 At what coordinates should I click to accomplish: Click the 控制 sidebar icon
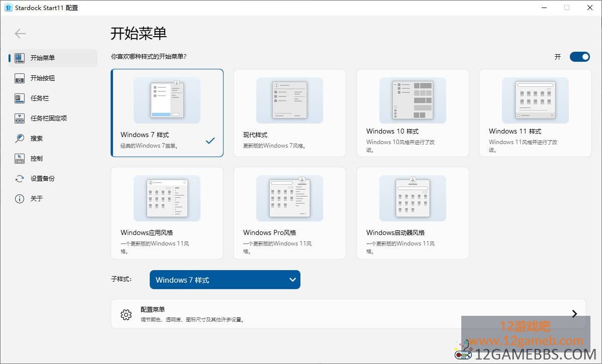coord(20,159)
